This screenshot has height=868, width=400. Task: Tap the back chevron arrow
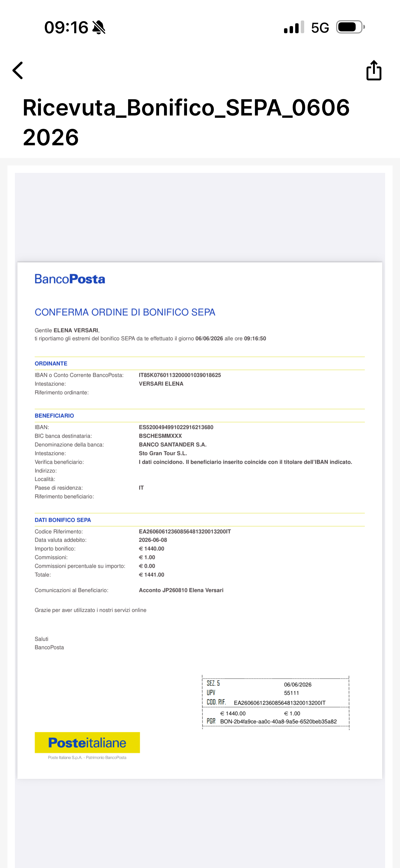[17, 70]
